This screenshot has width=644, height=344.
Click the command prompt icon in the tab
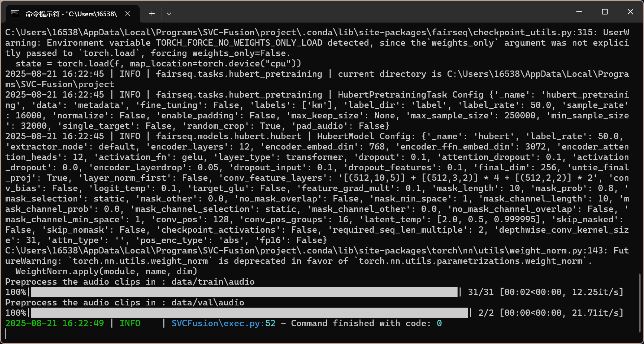[15, 14]
